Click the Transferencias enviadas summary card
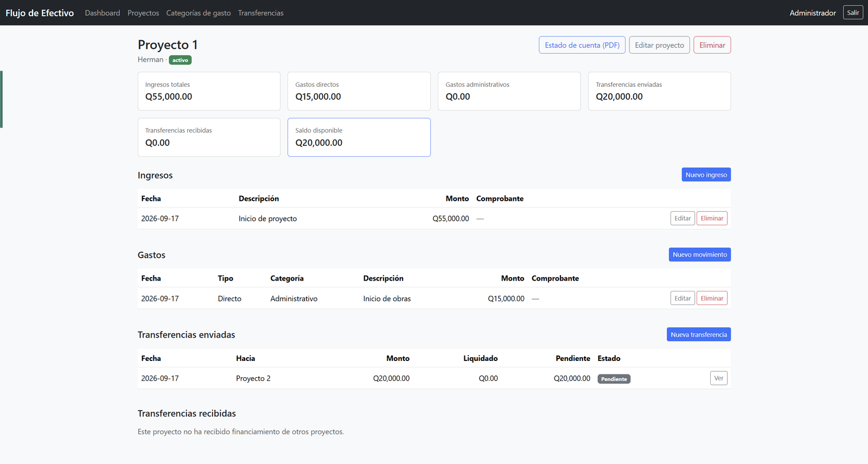Viewport: 868px width, 464px height. pyautogui.click(x=659, y=91)
